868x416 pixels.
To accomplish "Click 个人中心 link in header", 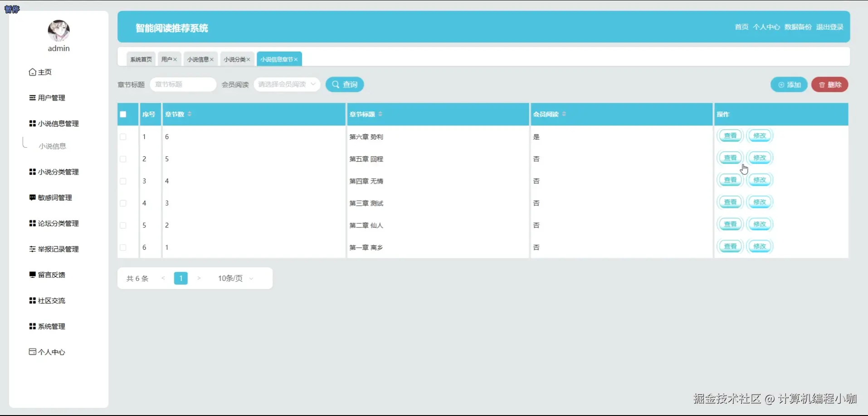I will click(766, 27).
